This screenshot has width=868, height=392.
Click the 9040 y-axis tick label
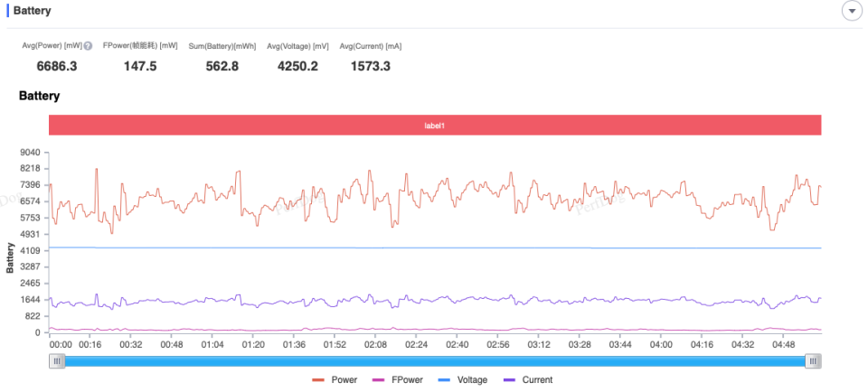(x=33, y=152)
